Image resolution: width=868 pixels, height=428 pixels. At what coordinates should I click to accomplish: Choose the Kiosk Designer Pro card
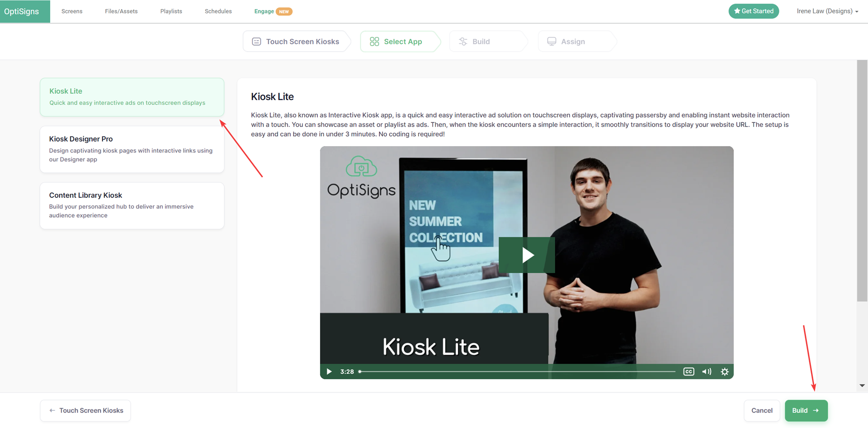point(132,149)
